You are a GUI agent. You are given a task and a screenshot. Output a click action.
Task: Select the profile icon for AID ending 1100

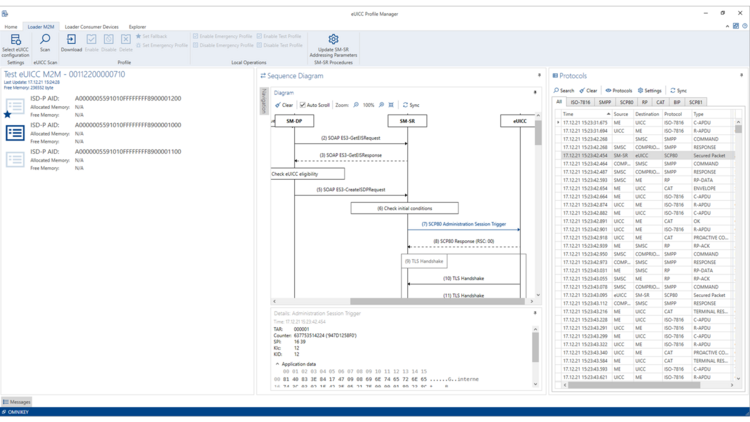pos(15,159)
